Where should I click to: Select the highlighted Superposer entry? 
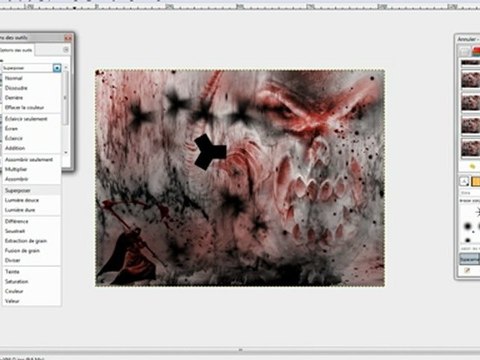tap(32, 190)
